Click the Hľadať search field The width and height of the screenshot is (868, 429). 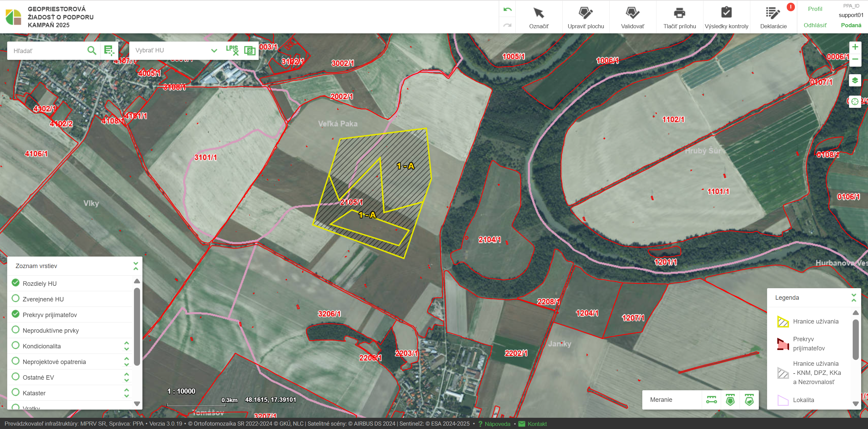coord(48,51)
